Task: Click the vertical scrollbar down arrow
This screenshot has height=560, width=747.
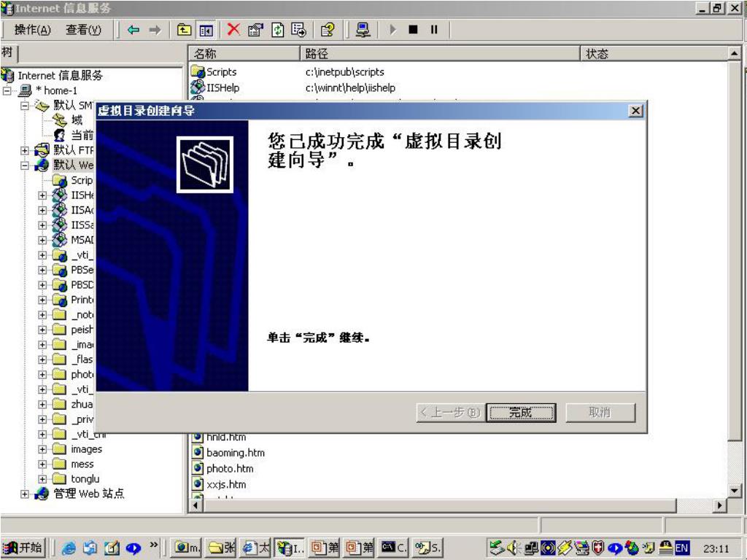Action: coord(735,490)
